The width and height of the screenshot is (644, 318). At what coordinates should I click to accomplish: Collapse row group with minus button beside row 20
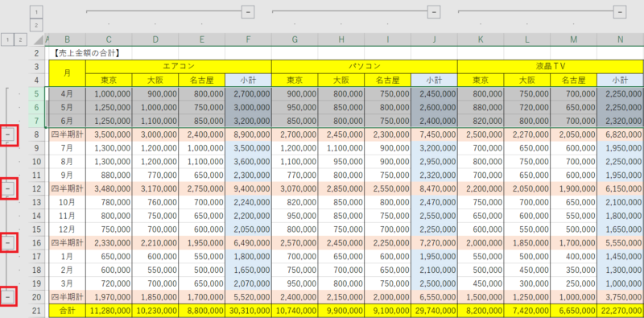tap(9, 296)
